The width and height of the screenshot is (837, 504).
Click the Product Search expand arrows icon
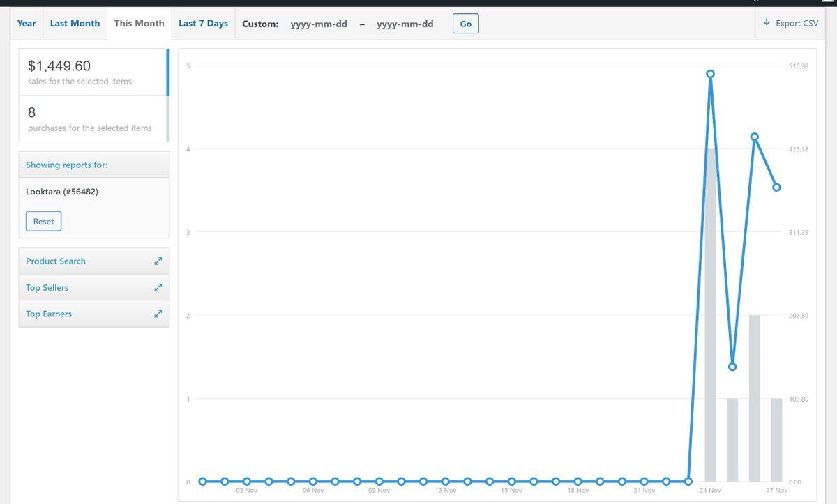click(158, 261)
